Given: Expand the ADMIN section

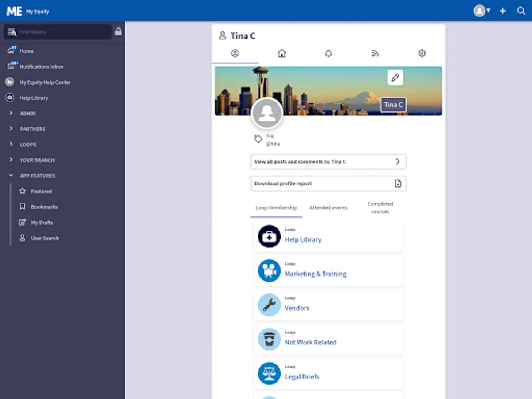Looking at the screenshot, I should coord(27,113).
